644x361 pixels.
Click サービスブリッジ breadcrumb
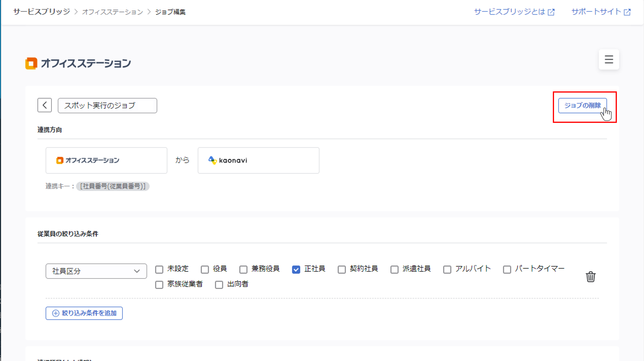click(41, 12)
